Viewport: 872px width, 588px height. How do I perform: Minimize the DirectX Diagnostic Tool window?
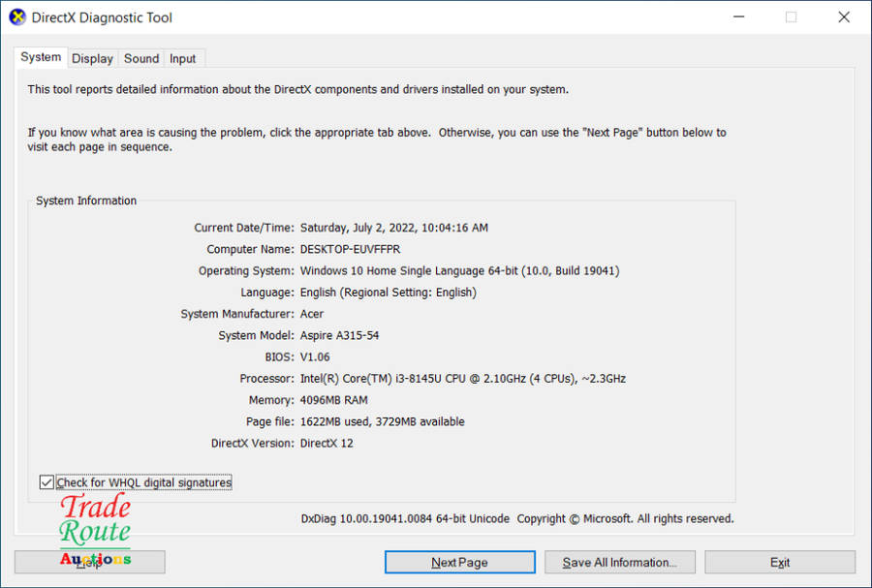[x=737, y=17]
